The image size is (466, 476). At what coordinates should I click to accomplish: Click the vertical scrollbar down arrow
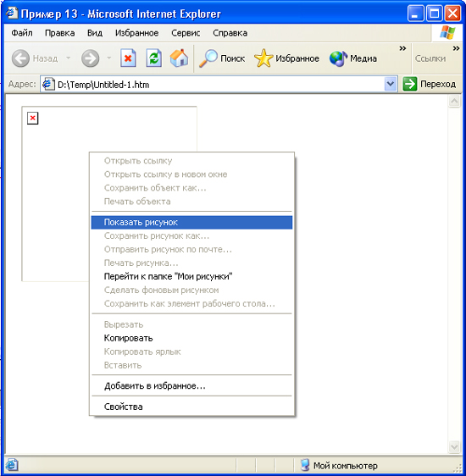pyautogui.click(x=454, y=446)
